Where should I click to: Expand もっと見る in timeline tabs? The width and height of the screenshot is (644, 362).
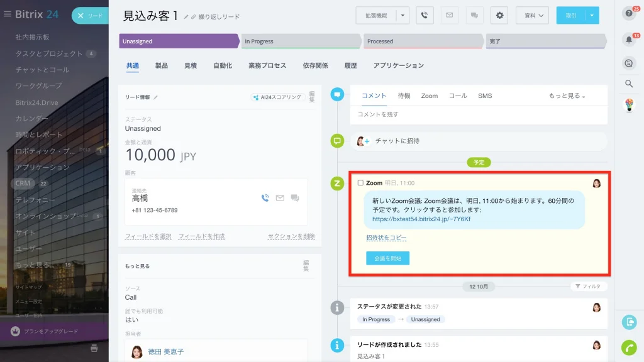tap(567, 96)
